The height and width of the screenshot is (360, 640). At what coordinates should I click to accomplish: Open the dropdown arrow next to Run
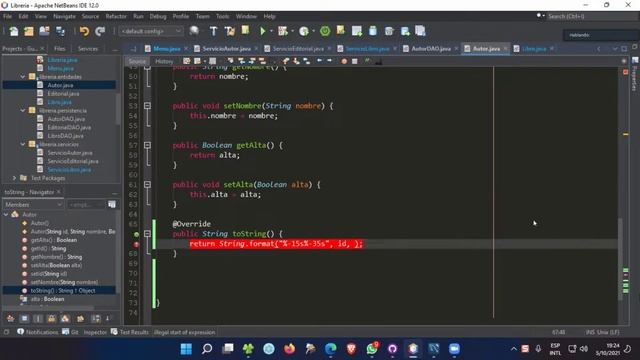271,31
